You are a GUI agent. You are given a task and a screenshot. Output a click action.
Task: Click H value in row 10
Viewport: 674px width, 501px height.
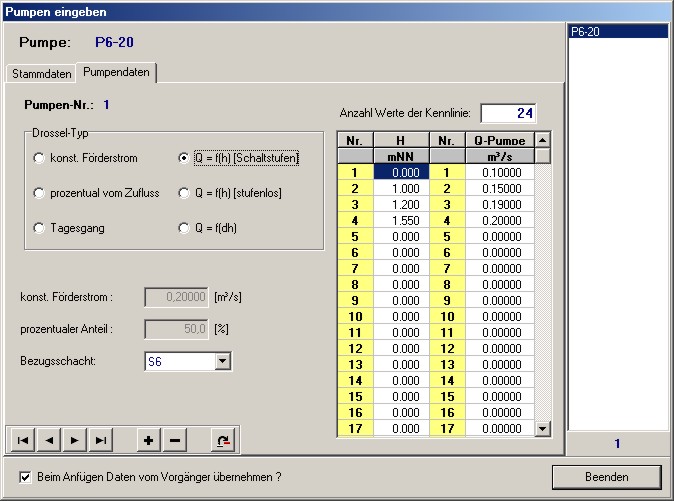401,316
